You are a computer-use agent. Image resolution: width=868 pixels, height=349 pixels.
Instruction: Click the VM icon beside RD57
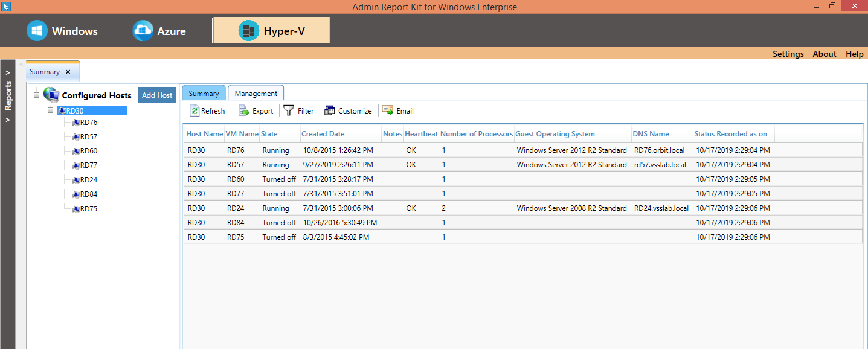tap(76, 137)
